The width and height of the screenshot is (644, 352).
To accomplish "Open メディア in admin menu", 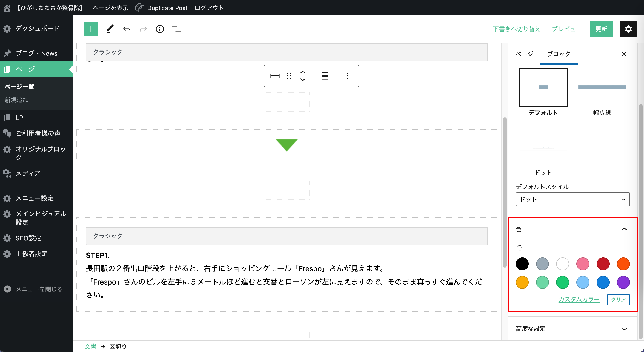I will 28,173.
